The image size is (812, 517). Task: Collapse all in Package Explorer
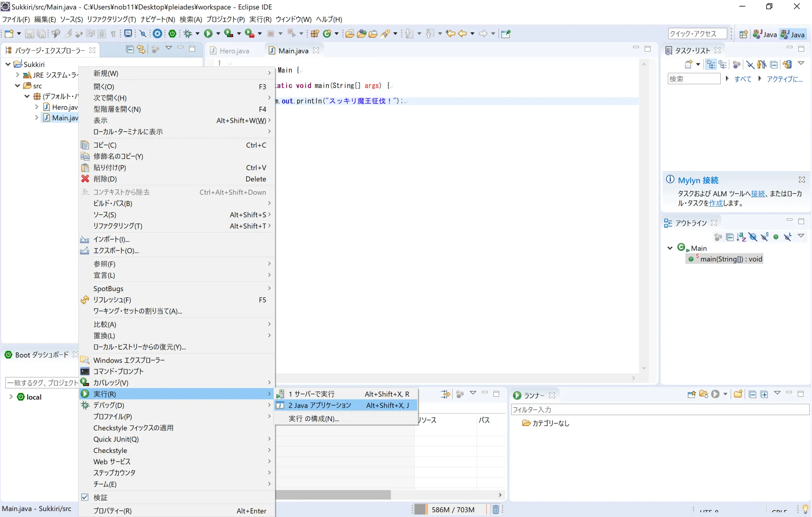click(129, 49)
